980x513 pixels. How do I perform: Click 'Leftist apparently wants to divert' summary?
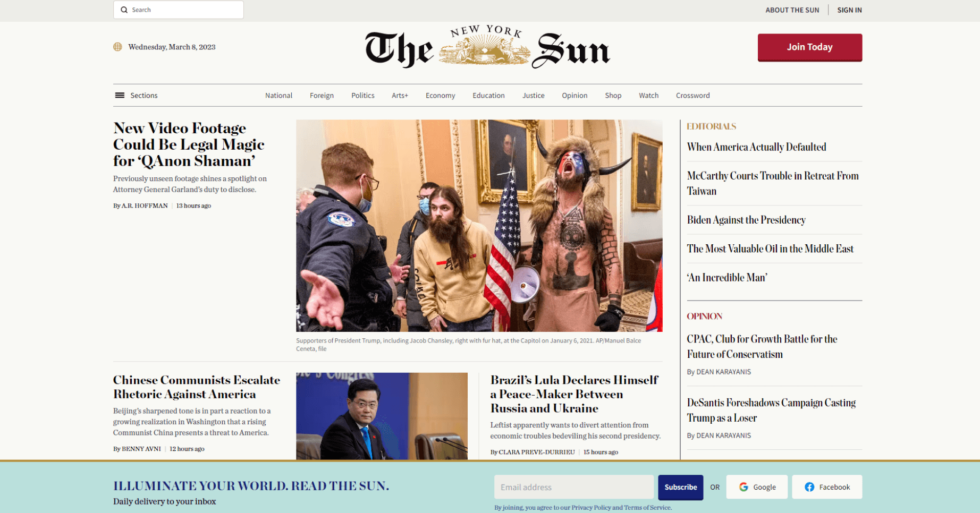pyautogui.click(x=575, y=430)
